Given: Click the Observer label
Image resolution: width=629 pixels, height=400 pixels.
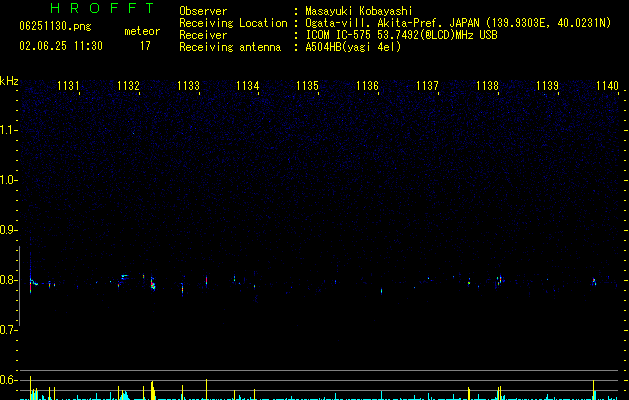Looking at the screenshot, I should click(203, 11).
